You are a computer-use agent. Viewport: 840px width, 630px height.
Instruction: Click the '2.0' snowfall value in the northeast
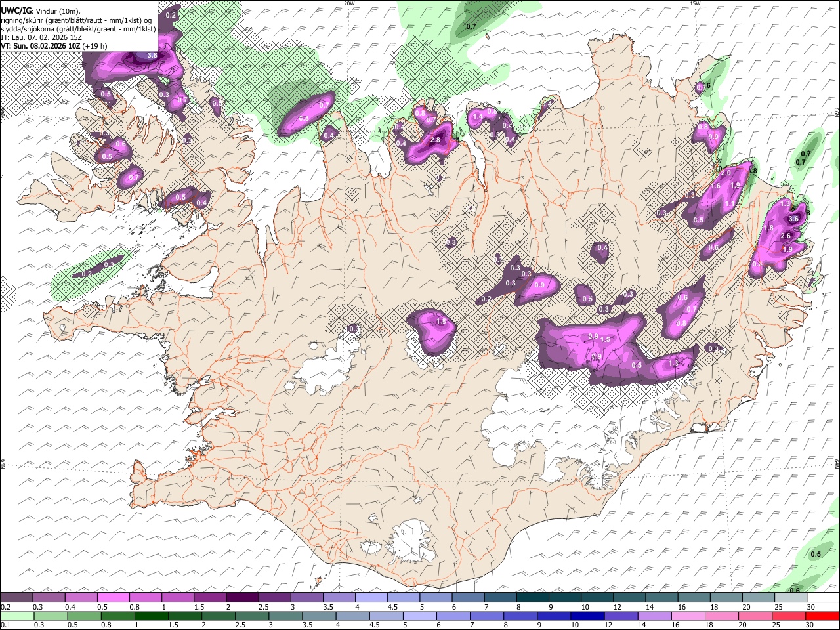point(725,173)
